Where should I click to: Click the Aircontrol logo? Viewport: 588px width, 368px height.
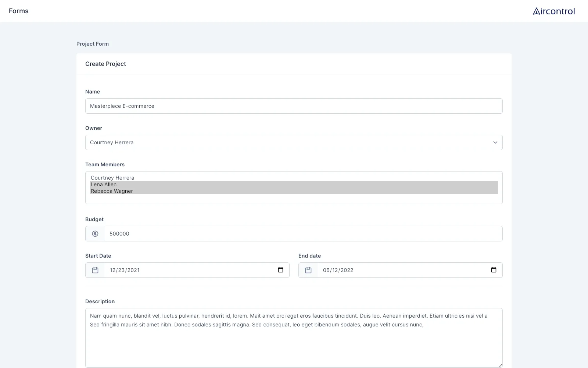tap(554, 11)
